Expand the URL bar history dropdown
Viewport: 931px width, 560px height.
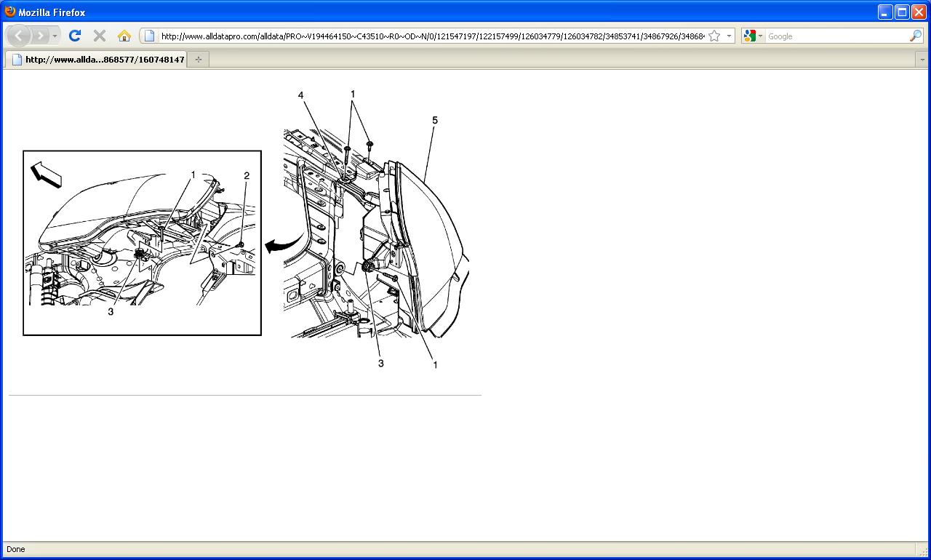729,36
